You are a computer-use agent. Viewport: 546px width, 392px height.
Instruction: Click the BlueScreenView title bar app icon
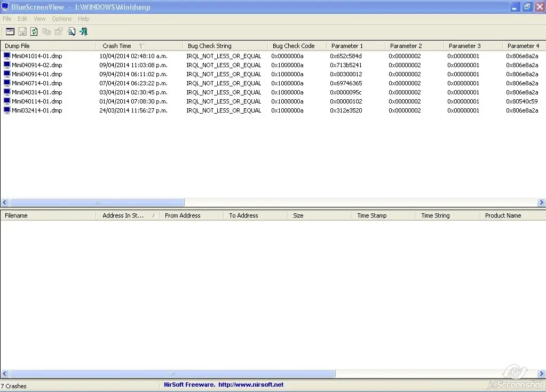click(x=5, y=6)
